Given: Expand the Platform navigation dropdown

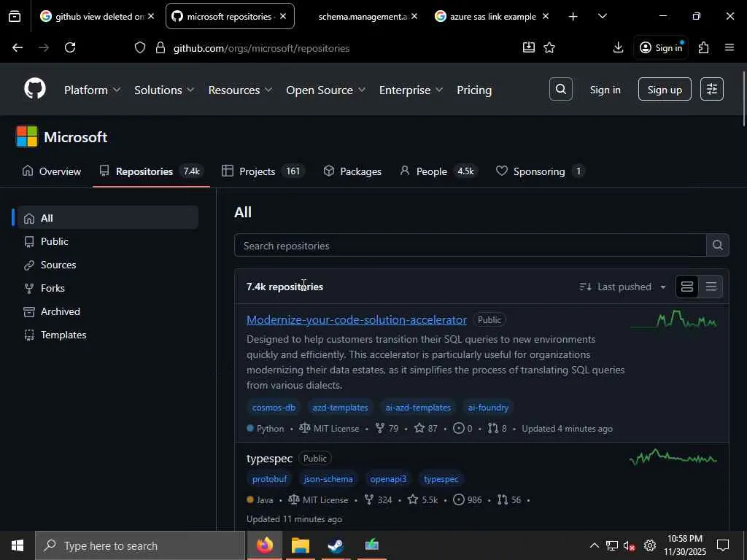Looking at the screenshot, I should [93, 90].
